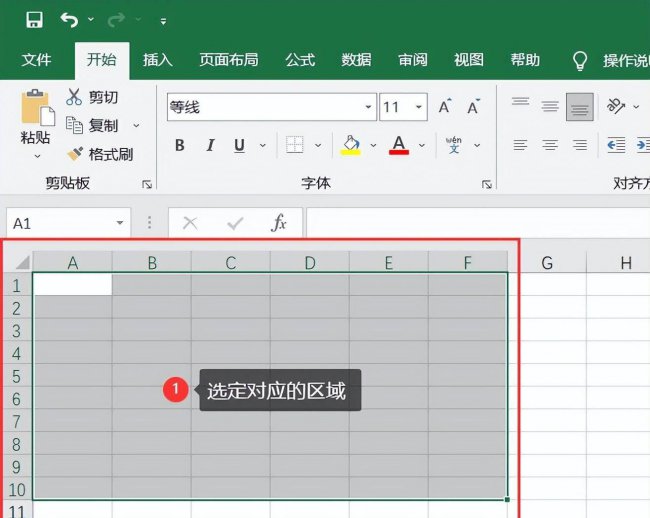Click the Decrease Indent icon

pos(616,145)
